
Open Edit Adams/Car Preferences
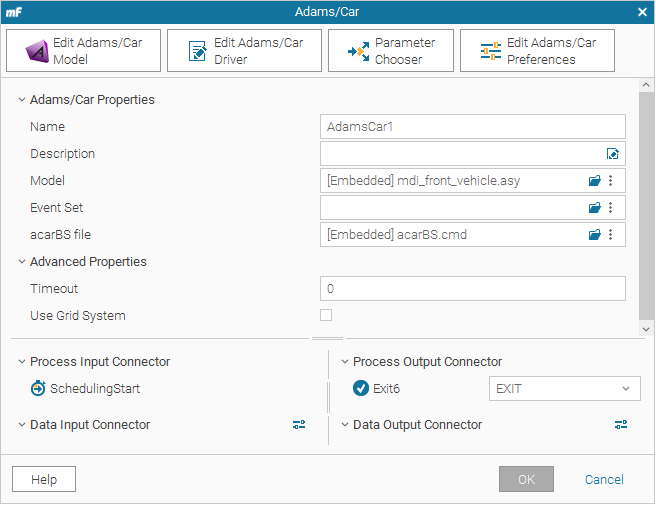coord(537,51)
